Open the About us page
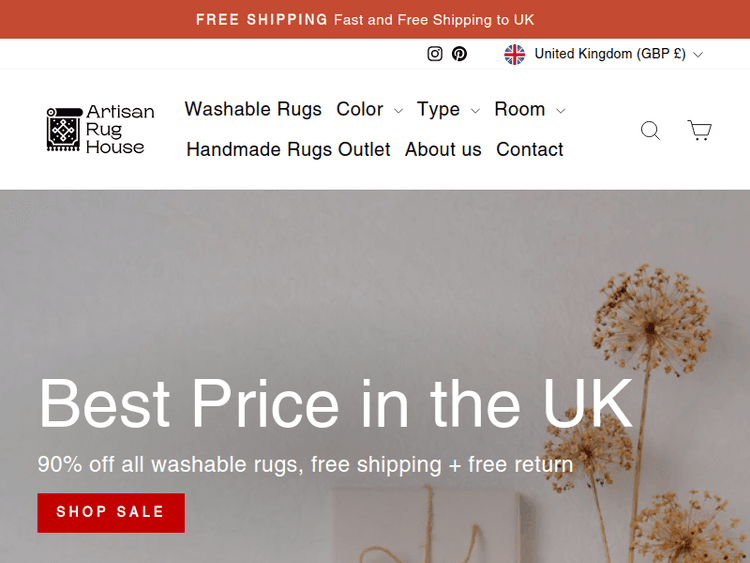The width and height of the screenshot is (750, 563). pos(443,149)
